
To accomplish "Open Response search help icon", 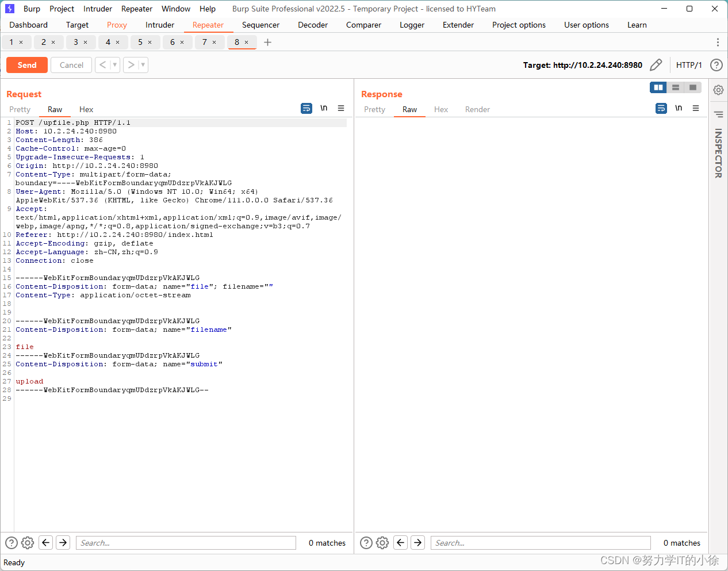I will click(x=366, y=543).
